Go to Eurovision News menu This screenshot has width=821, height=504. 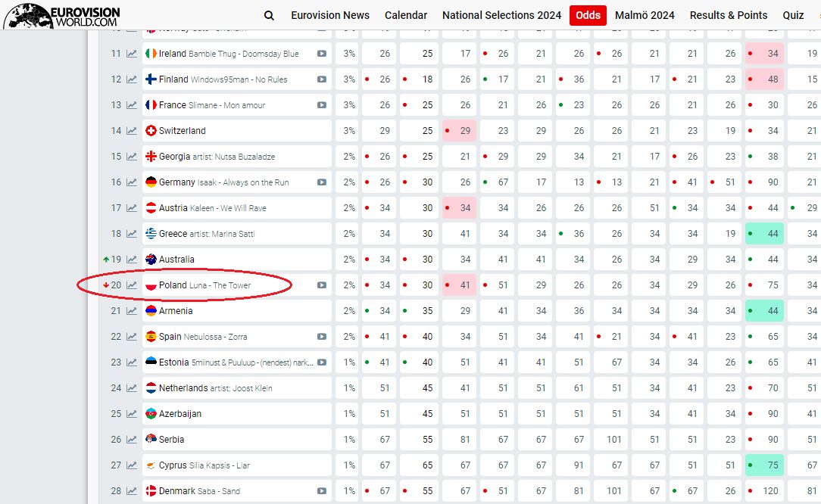330,15
